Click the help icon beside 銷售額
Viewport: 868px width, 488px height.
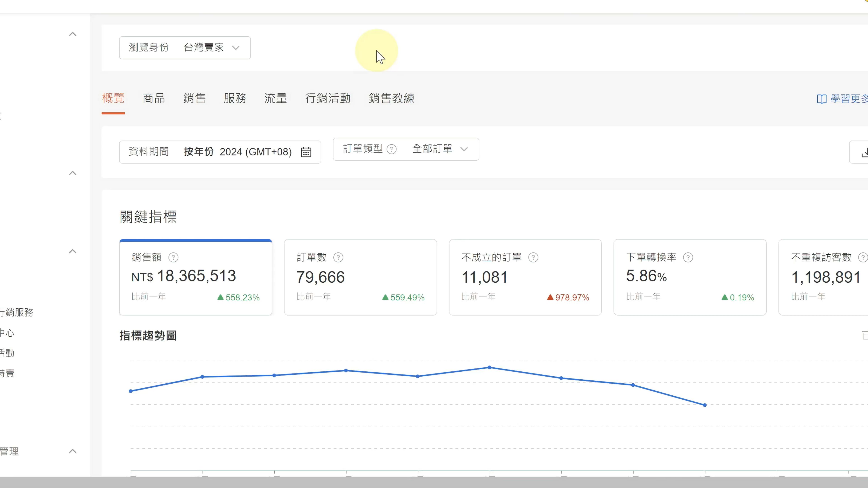coord(173,258)
